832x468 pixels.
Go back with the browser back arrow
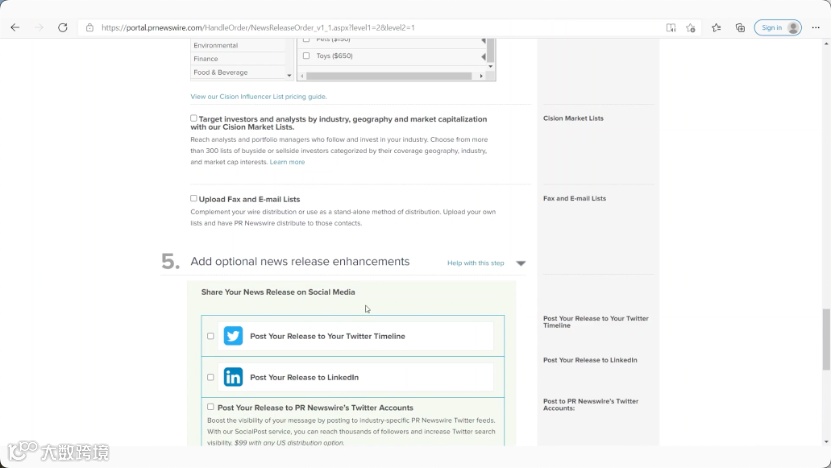[15, 28]
